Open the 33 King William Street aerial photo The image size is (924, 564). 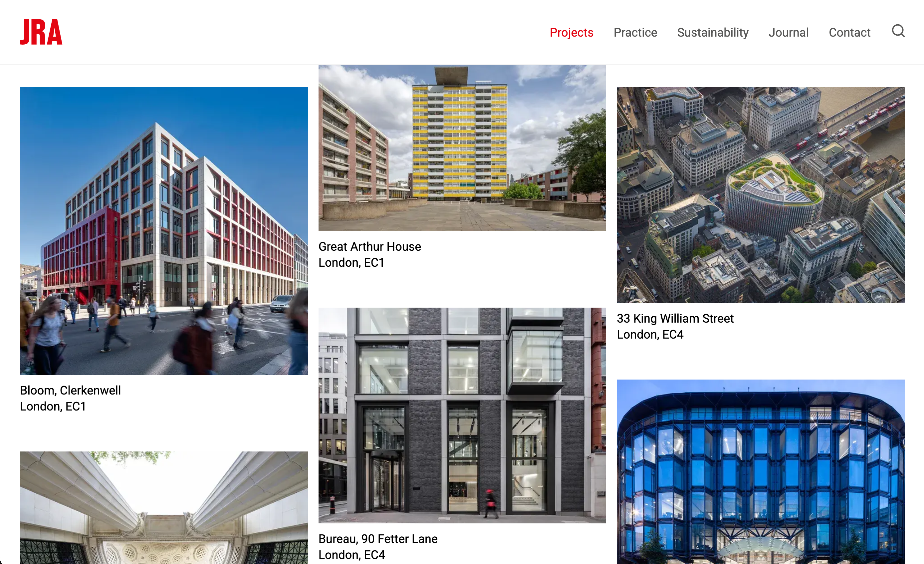[761, 195]
